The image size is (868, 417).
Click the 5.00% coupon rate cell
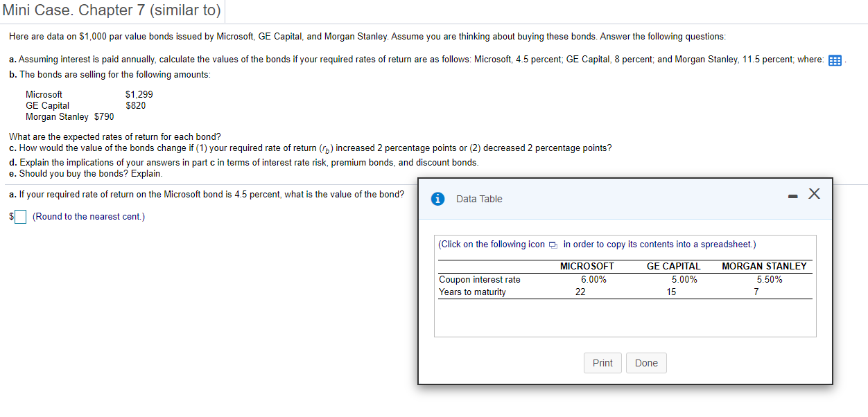(684, 280)
